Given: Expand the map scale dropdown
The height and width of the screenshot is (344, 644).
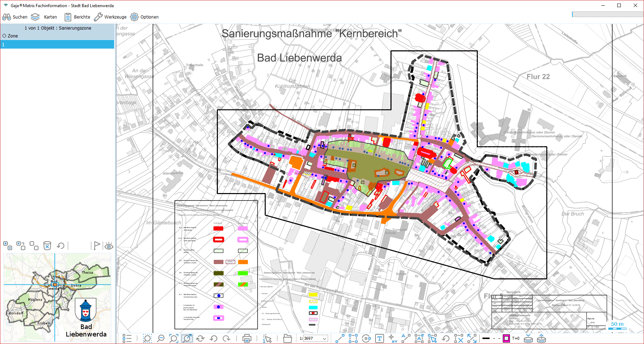Looking at the screenshot, I should (x=324, y=338).
